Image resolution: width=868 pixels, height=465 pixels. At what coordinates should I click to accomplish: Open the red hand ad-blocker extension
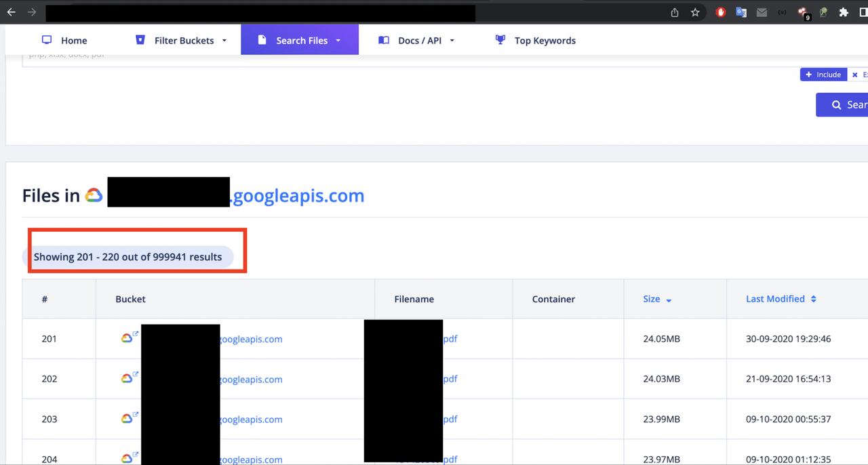click(721, 12)
